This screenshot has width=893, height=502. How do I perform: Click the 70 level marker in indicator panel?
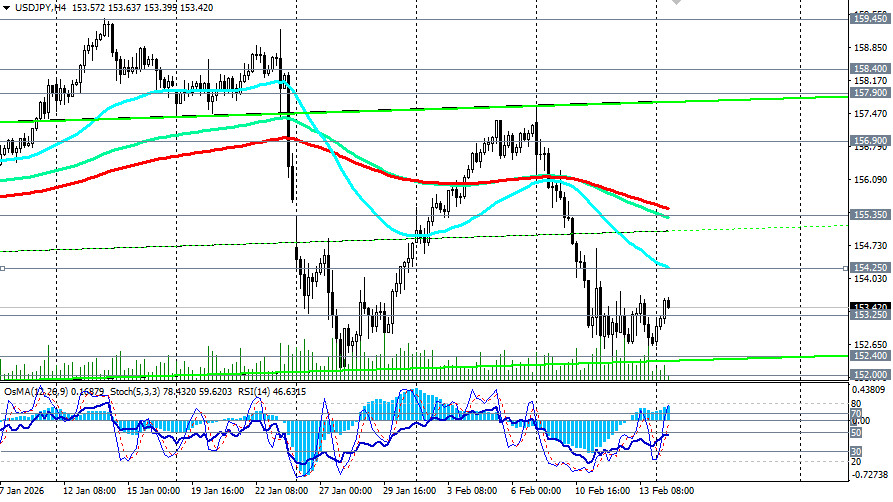[x=855, y=413]
